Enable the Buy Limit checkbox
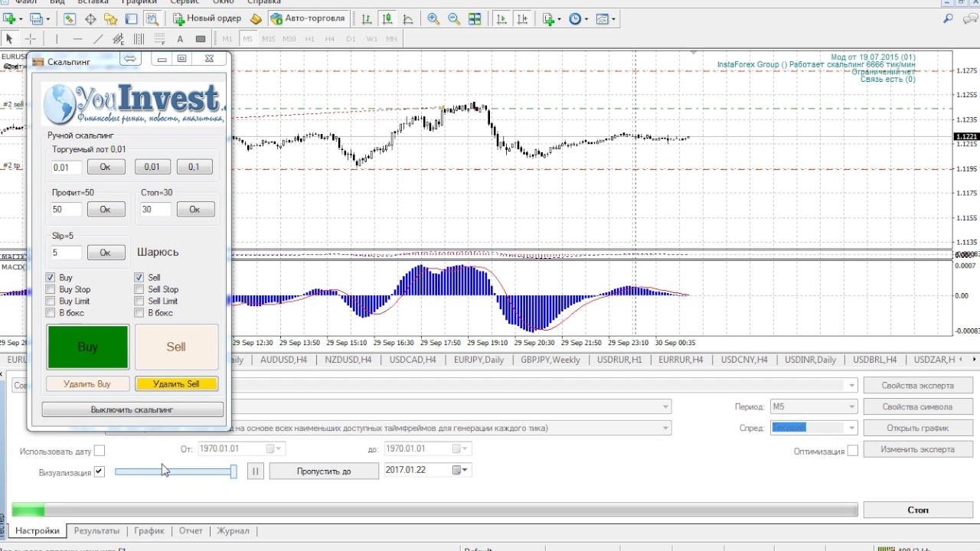The height and width of the screenshot is (551, 980). 51,301
